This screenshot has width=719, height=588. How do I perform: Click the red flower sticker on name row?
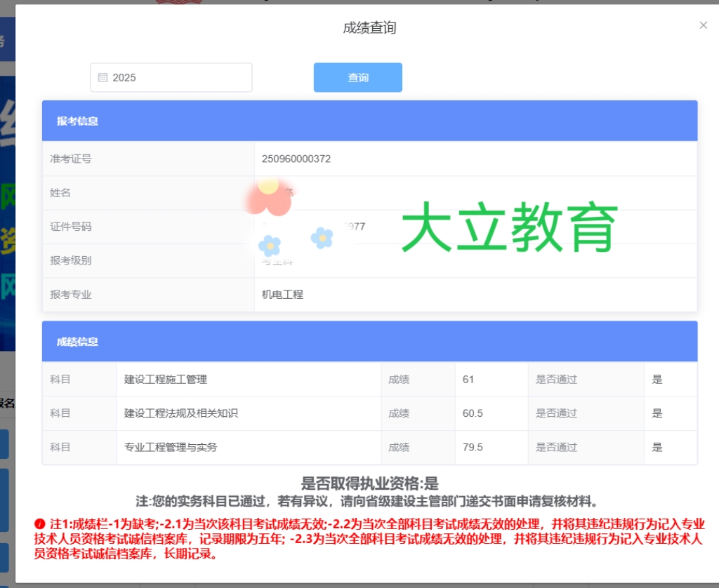(x=268, y=197)
